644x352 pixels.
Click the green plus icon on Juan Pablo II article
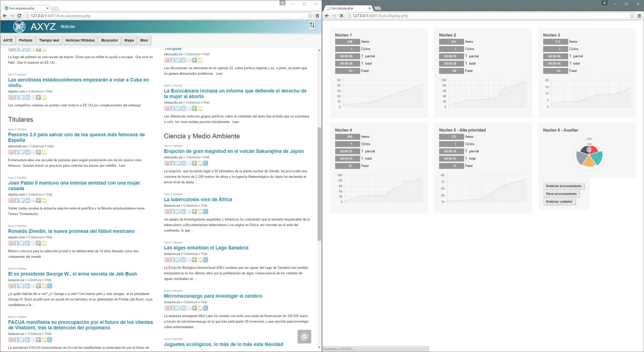coord(38,200)
